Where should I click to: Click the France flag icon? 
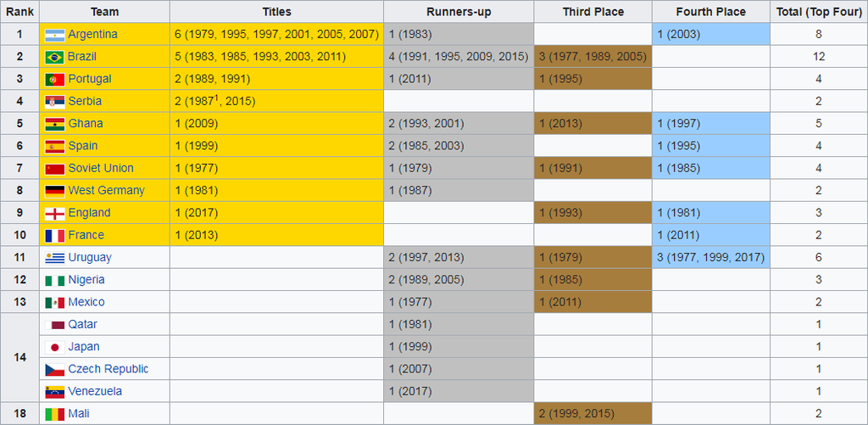point(55,236)
